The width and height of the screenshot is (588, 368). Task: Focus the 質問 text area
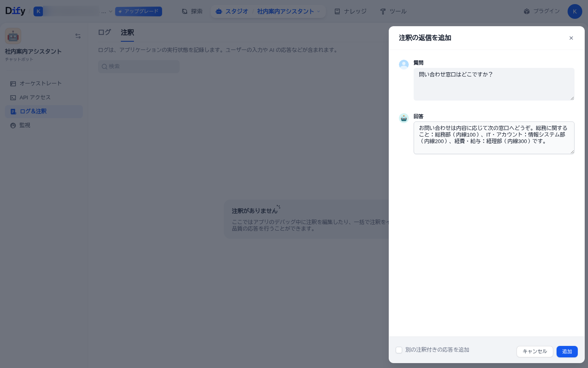point(494,84)
